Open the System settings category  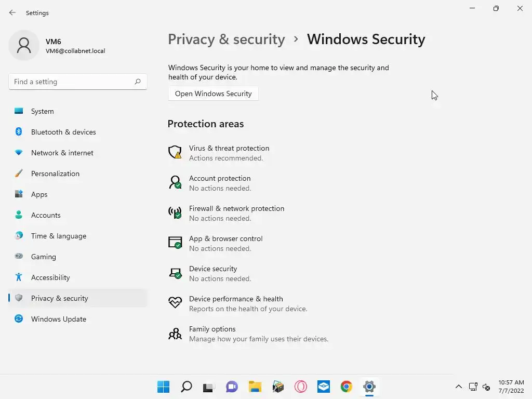(42, 111)
